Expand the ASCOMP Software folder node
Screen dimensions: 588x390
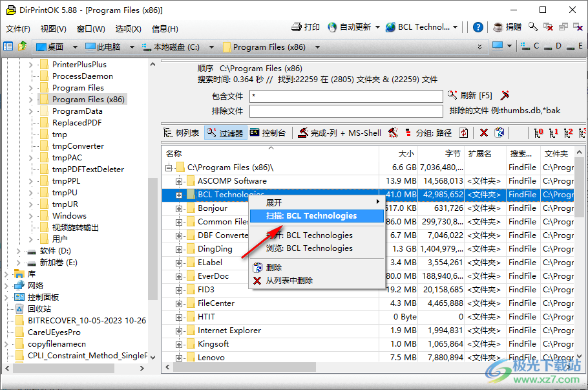tap(179, 181)
